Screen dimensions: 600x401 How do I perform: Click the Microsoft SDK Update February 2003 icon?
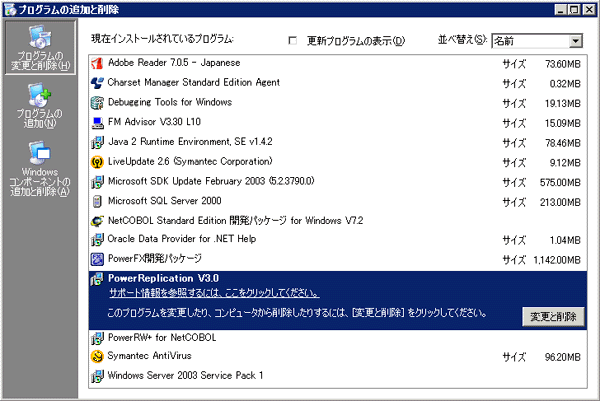click(x=97, y=182)
